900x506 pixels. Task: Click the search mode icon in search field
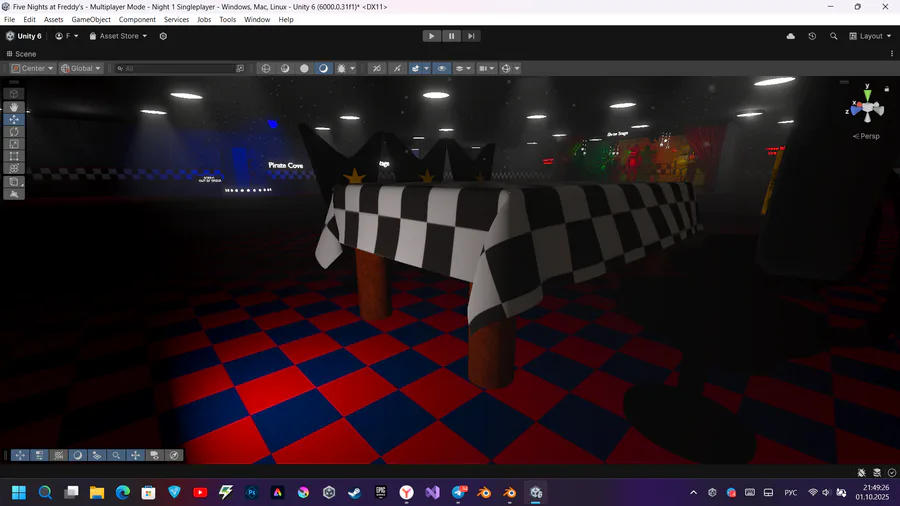tap(240, 68)
